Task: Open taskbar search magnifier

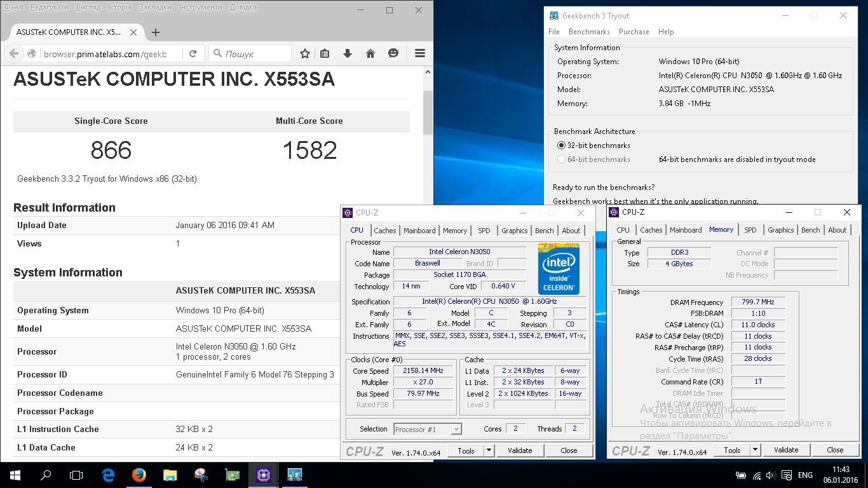Action: point(46,475)
